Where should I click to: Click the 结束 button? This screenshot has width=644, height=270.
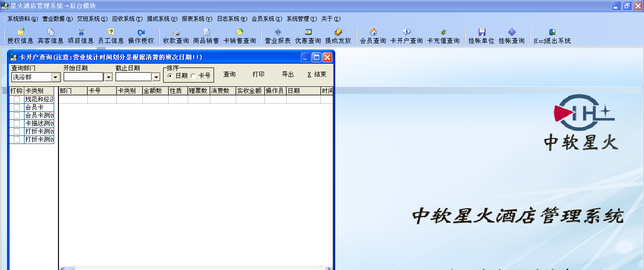pos(317,75)
